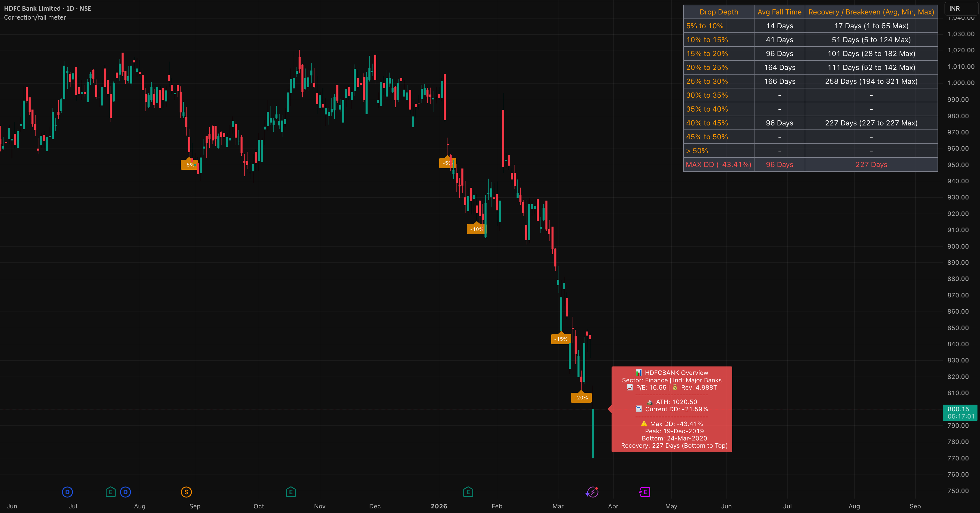Click the 'MAX DD (-43.41%)' cell
This screenshot has height=513, width=980.
coord(719,164)
